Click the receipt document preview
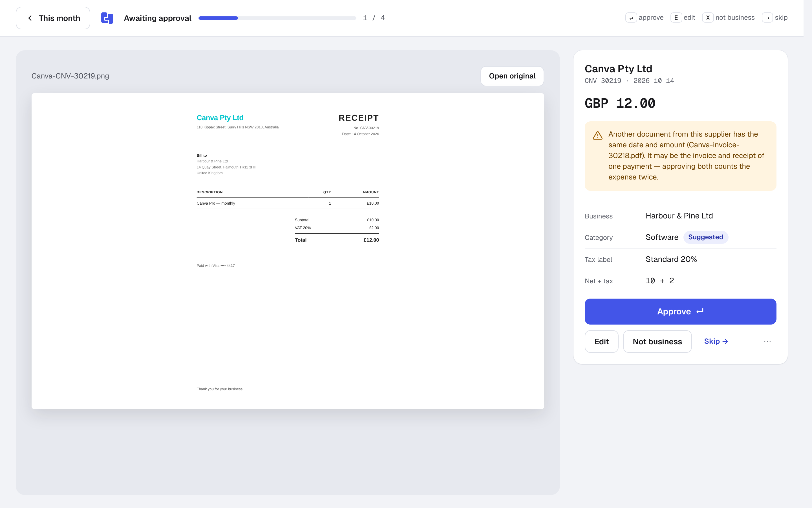The height and width of the screenshot is (508, 812). (x=288, y=251)
